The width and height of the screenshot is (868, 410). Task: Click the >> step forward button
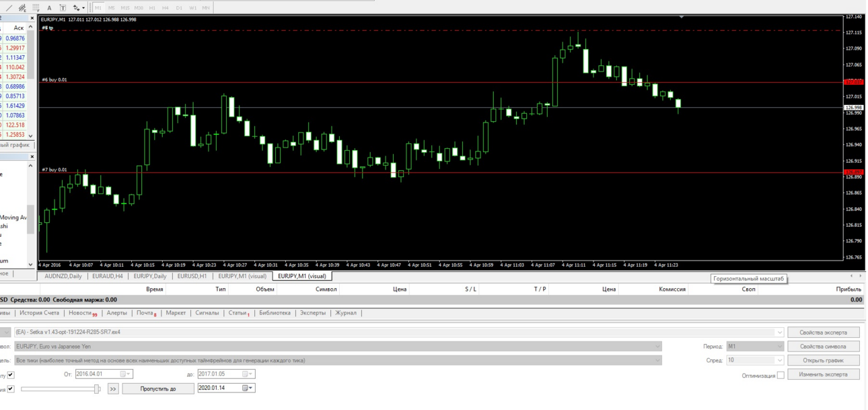click(113, 388)
